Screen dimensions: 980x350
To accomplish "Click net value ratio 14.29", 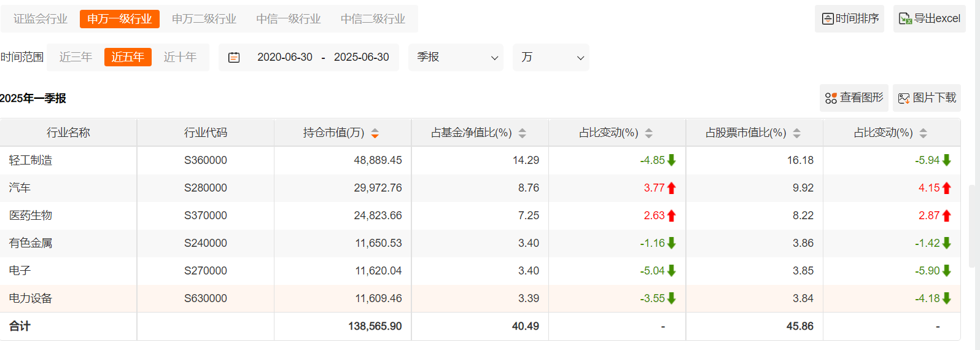I will coord(526,160).
